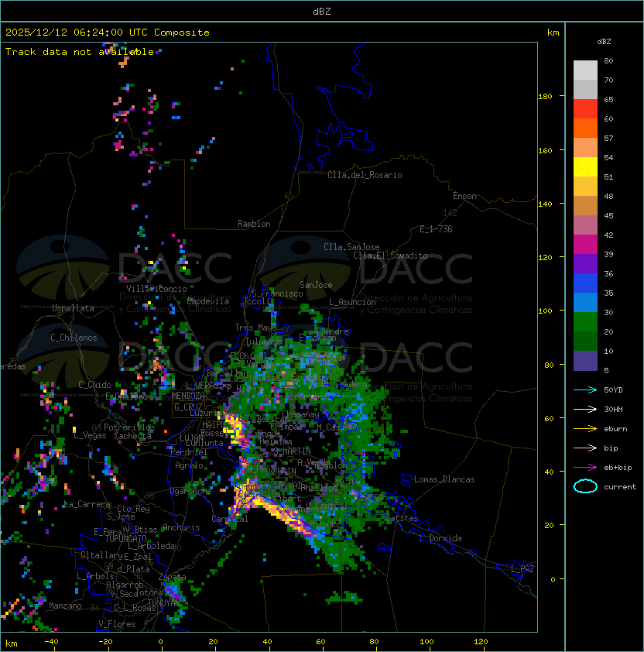Click the 'dBZ' heading above the color scale

(x=604, y=42)
